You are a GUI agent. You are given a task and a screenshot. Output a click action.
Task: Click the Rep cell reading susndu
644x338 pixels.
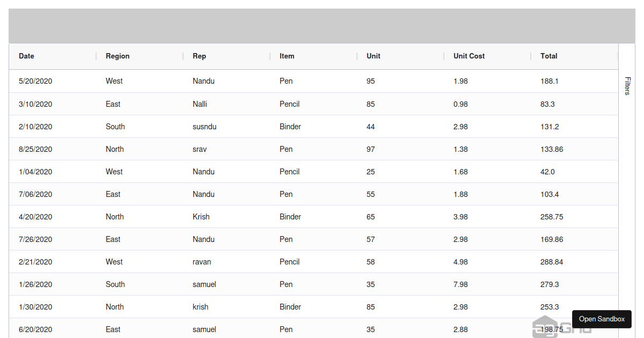[204, 127]
